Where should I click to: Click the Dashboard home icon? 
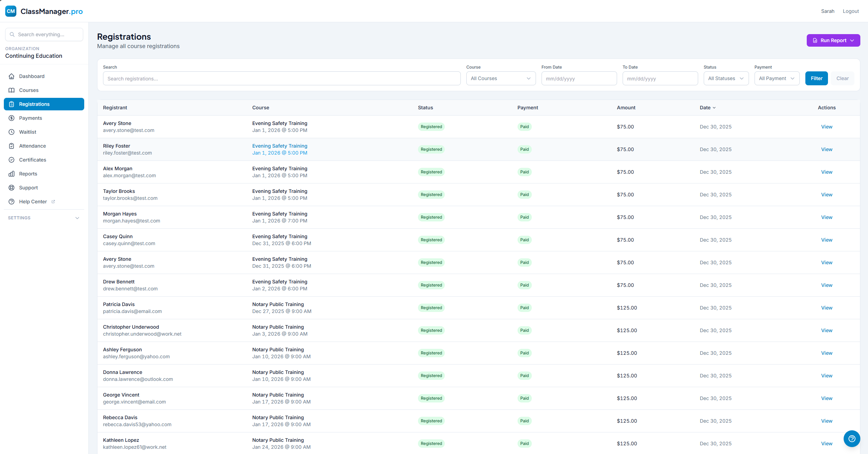tap(11, 76)
